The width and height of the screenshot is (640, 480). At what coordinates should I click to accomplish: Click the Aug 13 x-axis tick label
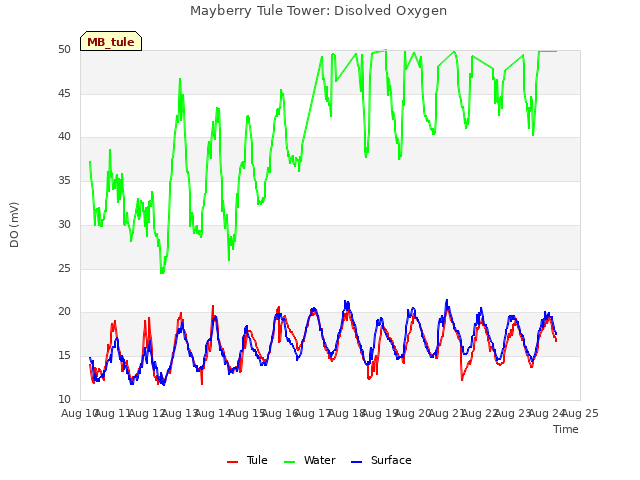pyautogui.click(x=180, y=413)
